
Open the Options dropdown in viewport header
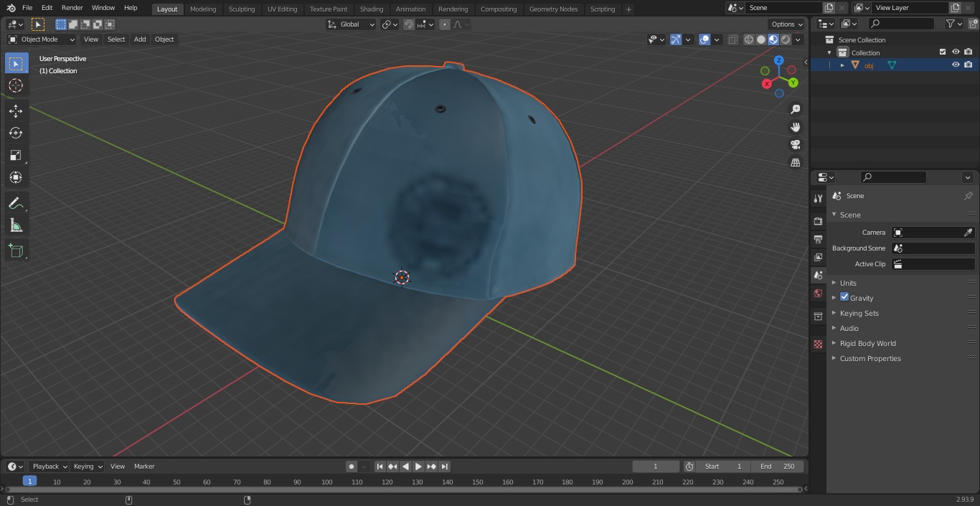click(x=787, y=24)
